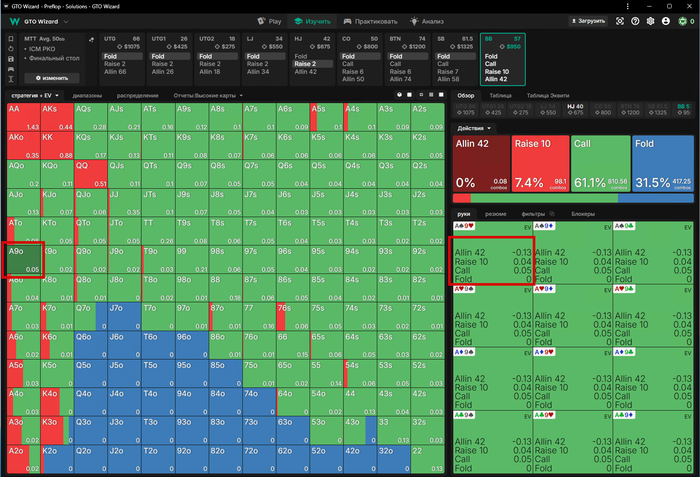700x477 pixels.
Task: Switch to the руки tab
Action: tap(464, 214)
